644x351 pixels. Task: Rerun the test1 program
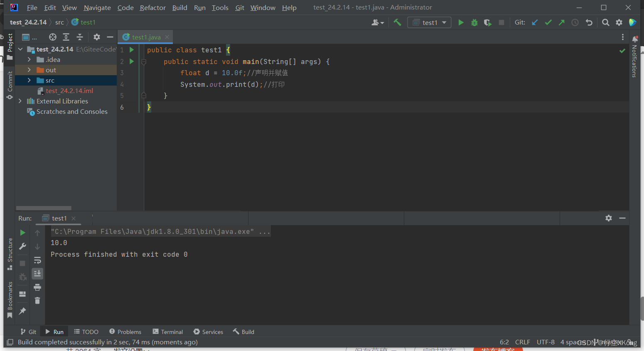tap(22, 233)
